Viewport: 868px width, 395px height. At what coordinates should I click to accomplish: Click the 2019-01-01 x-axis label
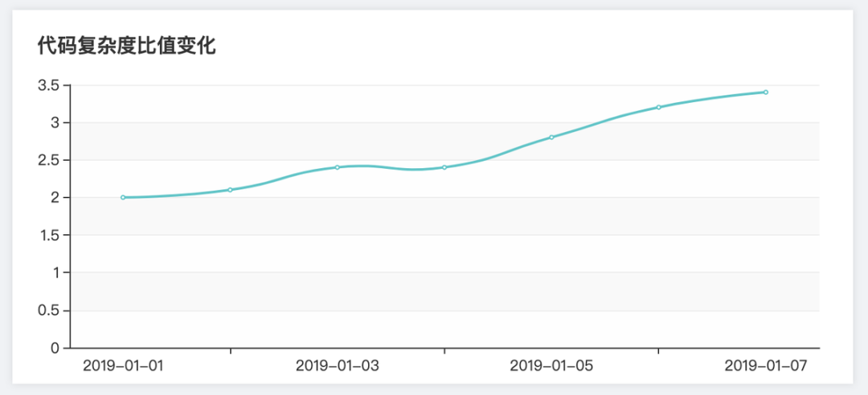(123, 366)
